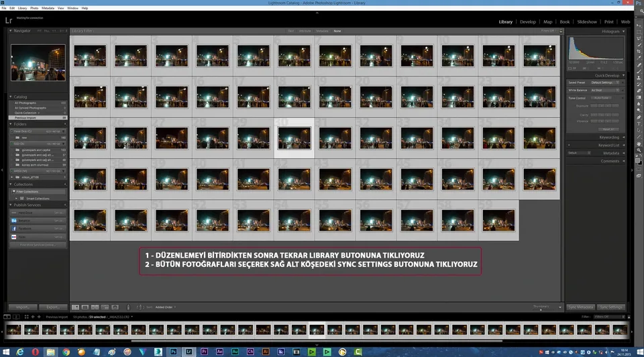Screen dimensions: 644x357
Task: Click the Import button
Action: pyautogui.click(x=23, y=307)
